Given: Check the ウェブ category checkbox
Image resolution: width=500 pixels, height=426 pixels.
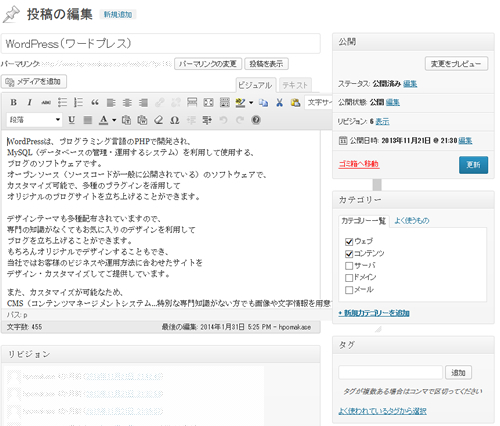Looking at the screenshot, I should [349, 242].
